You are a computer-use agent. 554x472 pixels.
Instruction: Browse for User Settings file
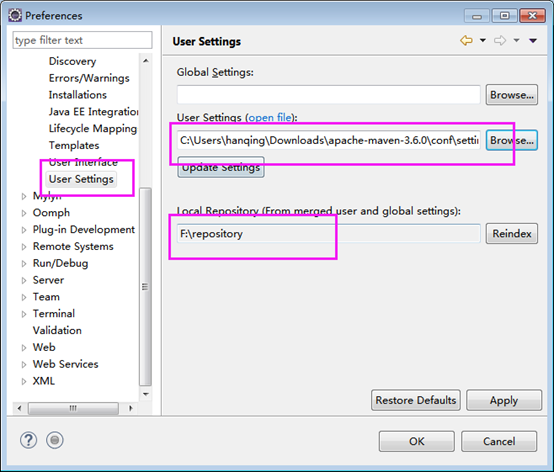point(512,140)
